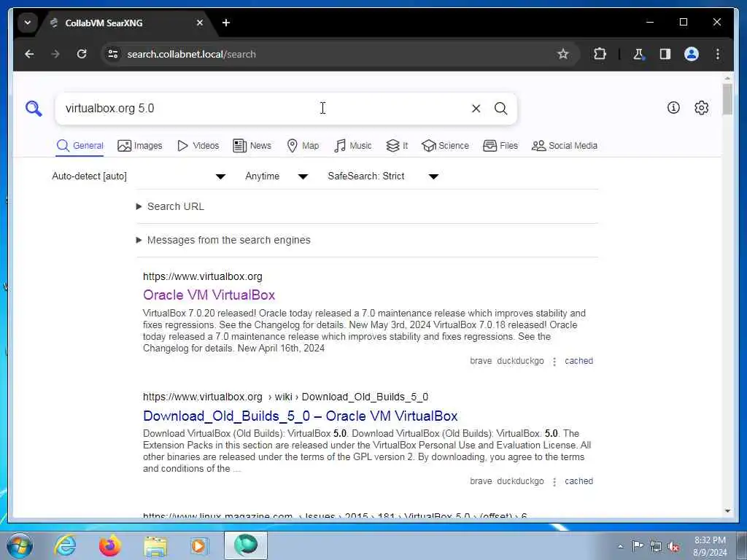Bookmark this page with the star
The height and width of the screenshot is (560, 747).
point(562,54)
